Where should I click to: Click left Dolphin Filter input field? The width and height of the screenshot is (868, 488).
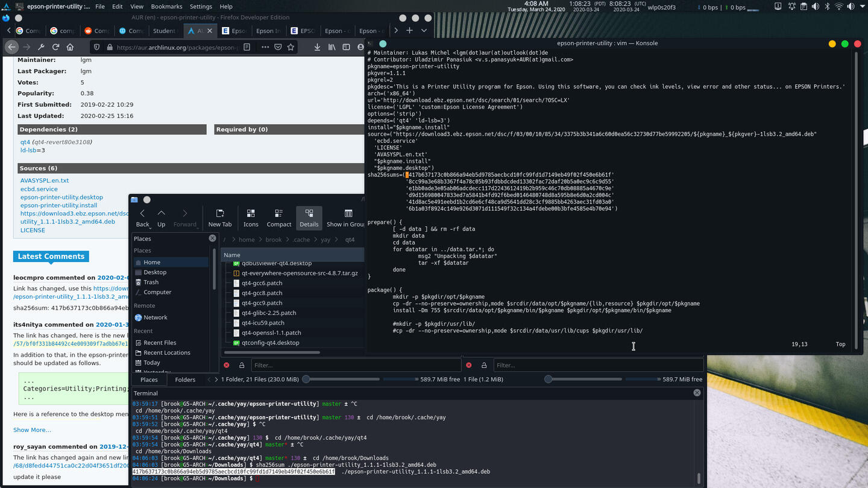pyautogui.click(x=356, y=365)
